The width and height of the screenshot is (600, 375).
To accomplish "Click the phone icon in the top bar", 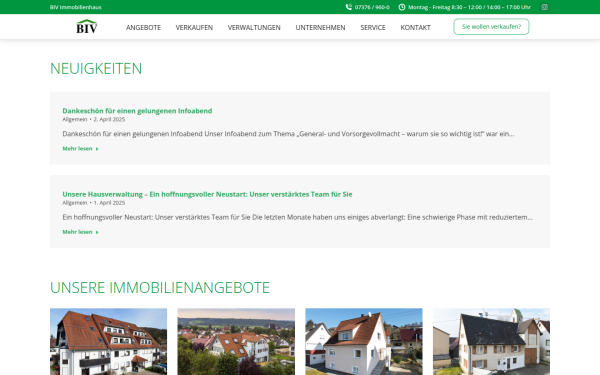I will tap(349, 7).
